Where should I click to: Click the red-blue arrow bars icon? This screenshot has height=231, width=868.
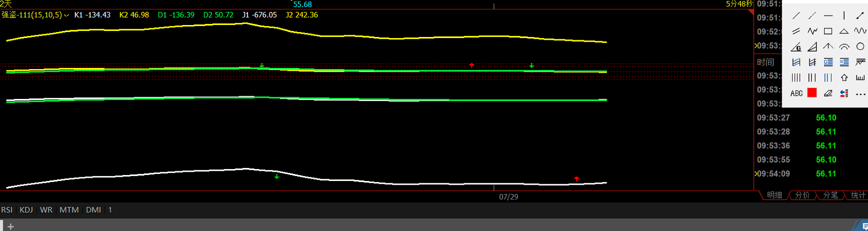[844, 93]
